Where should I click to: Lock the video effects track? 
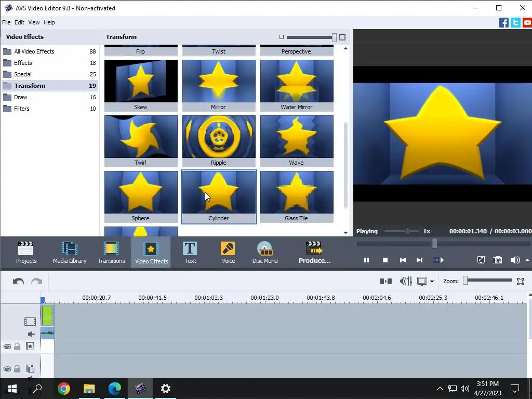click(17, 347)
